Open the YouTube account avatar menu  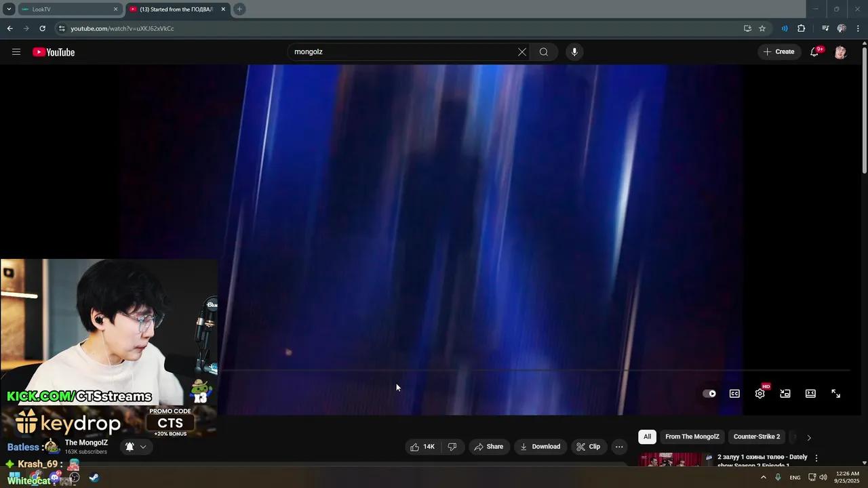[x=840, y=52]
